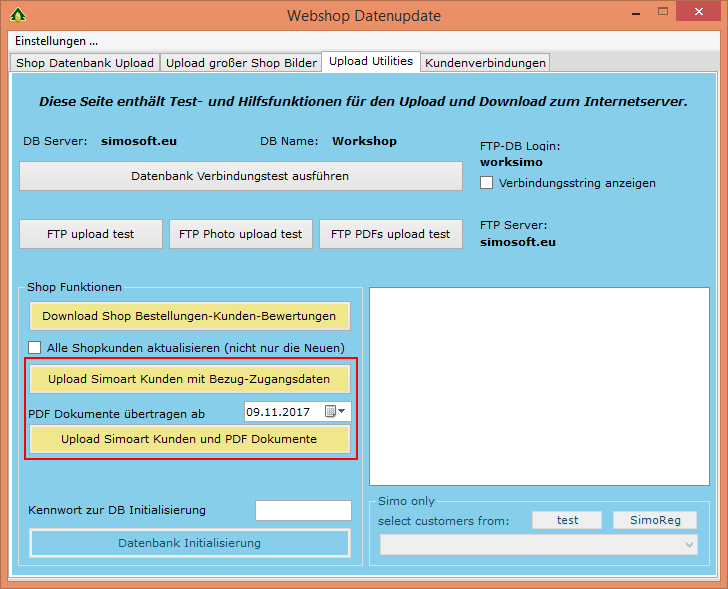Click FTP PDFs upload test button
728x589 pixels.
tap(390, 234)
